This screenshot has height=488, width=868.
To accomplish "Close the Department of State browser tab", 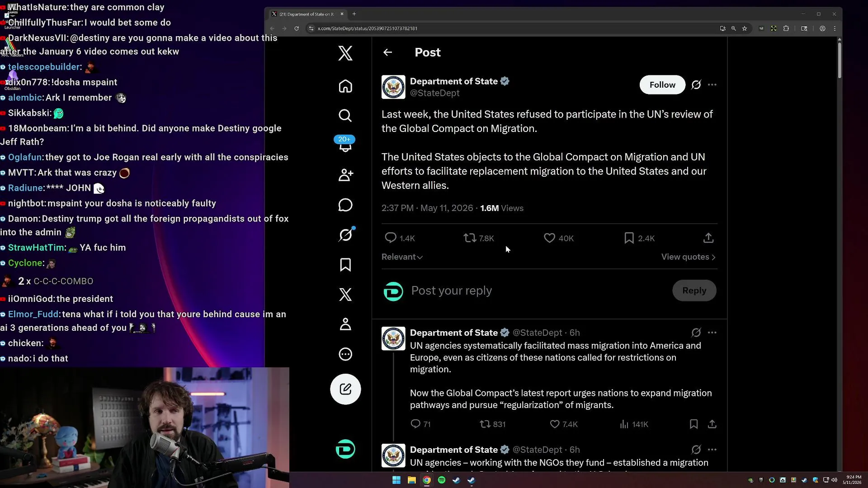I will (x=342, y=14).
